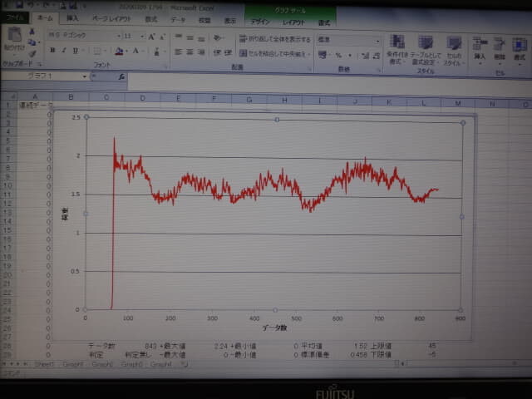This screenshot has width=532, height=399.
Task: Click the fill color paint bucket swatch
Action: coord(119,52)
